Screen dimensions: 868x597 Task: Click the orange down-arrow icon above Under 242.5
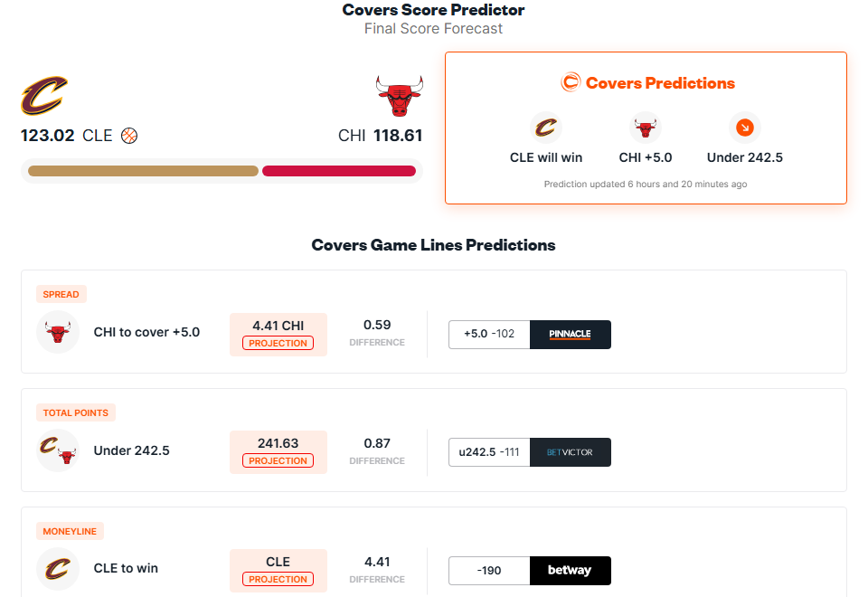coord(744,128)
